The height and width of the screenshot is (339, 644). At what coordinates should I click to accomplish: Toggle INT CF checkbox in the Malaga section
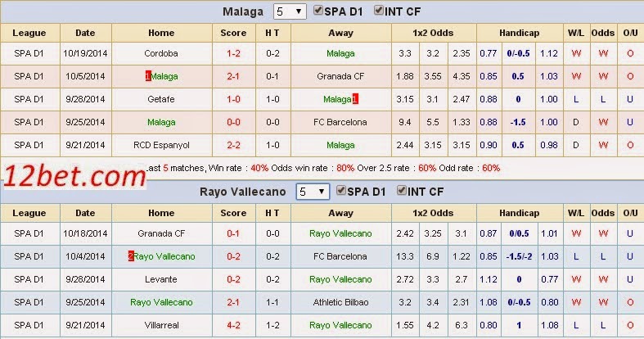click(379, 11)
